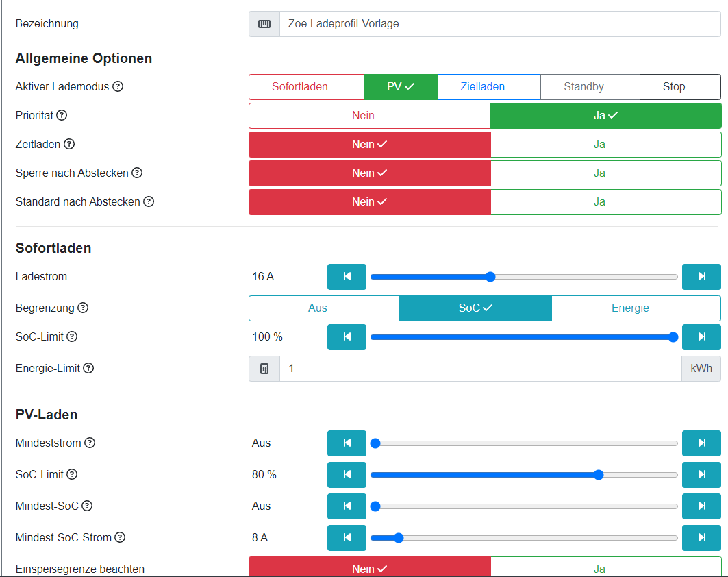Increase PV-Laden SoC-Limit with right step button
This screenshot has height=577, width=728.
pyautogui.click(x=701, y=474)
